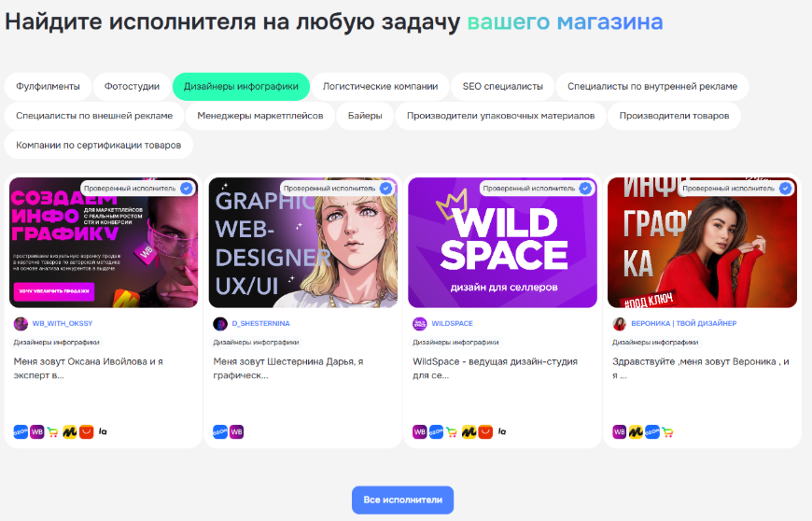Click shopping cart icon on WILDSPACE card

coord(452,432)
